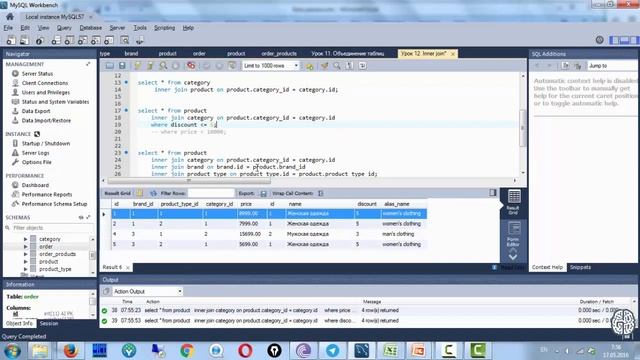Switch to the brand editor tab
Viewport: 640px width, 360px height.
point(131,53)
